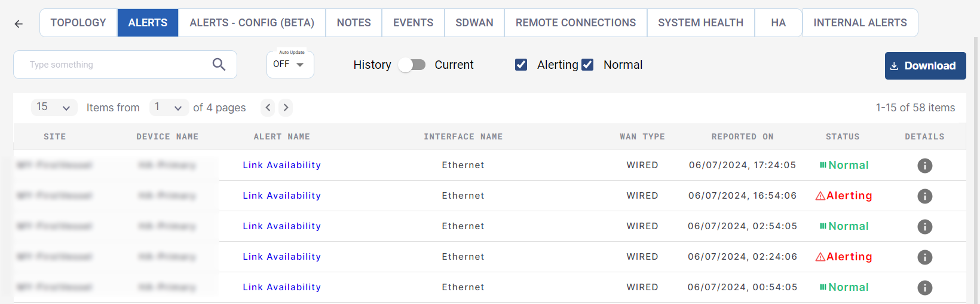Open details info icon for 02:24:06 alert
The width and height of the screenshot is (980, 304).
point(924,257)
